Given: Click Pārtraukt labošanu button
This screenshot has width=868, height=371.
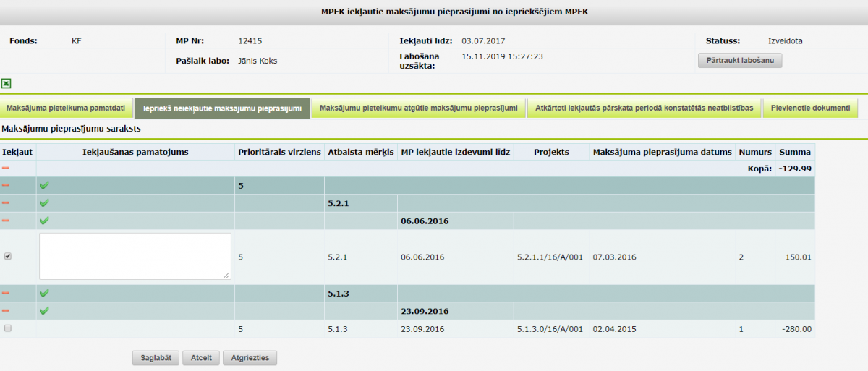Looking at the screenshot, I should click(x=739, y=61).
